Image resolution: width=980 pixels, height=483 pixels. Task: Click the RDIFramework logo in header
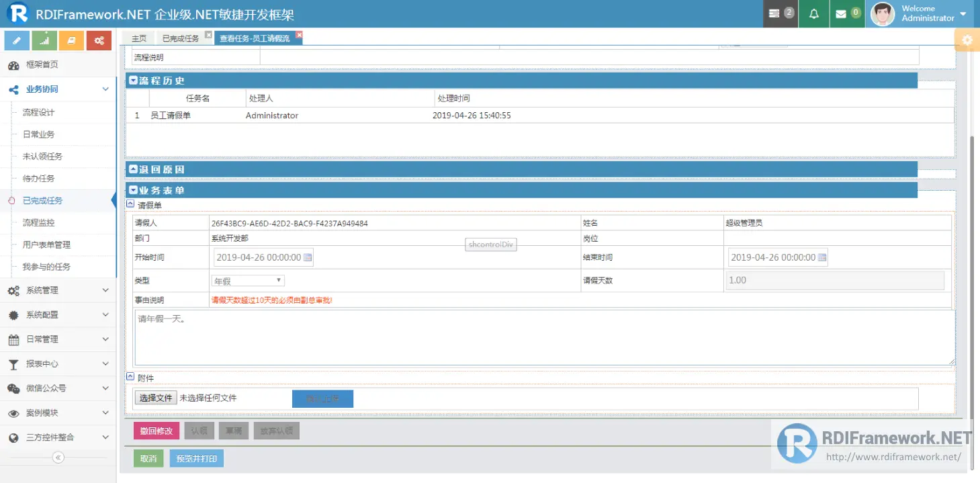pyautogui.click(x=17, y=13)
